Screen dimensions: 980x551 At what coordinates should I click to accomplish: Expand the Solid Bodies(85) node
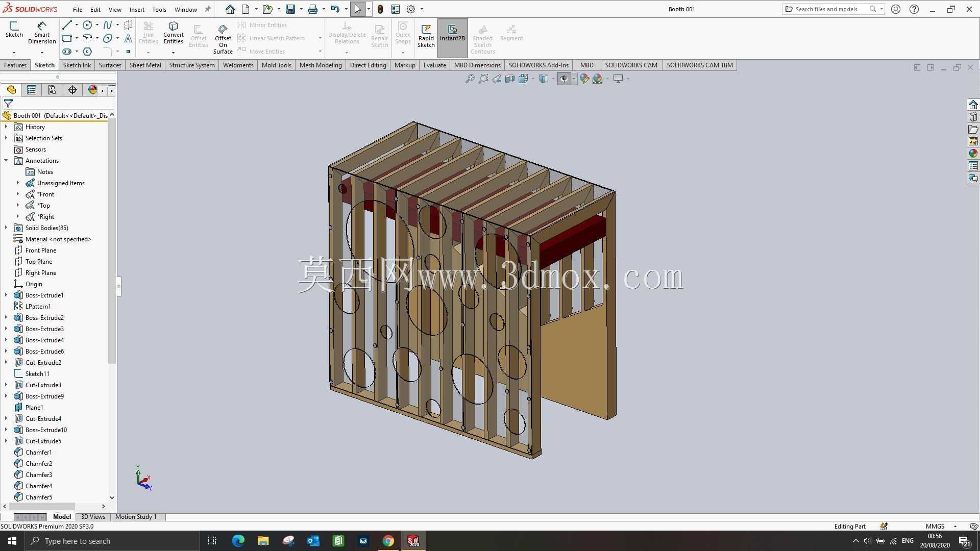[6, 228]
